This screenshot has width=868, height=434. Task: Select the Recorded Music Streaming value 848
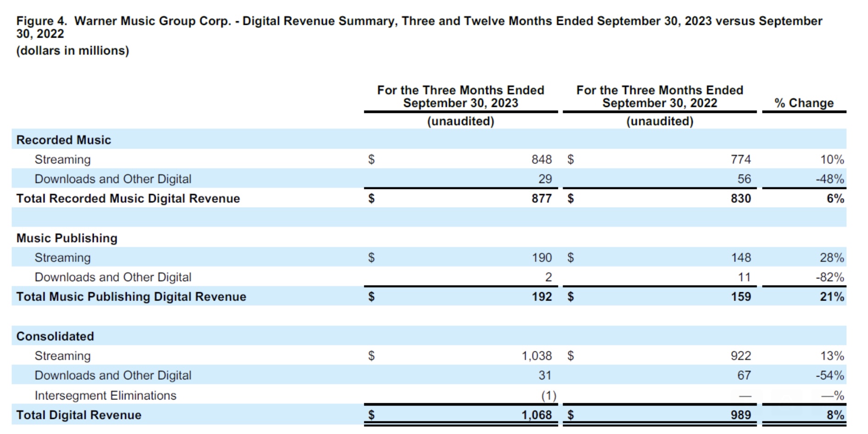click(542, 159)
